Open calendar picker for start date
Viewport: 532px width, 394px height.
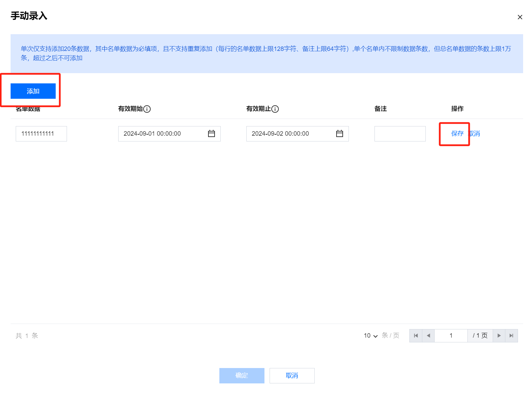[x=212, y=134]
